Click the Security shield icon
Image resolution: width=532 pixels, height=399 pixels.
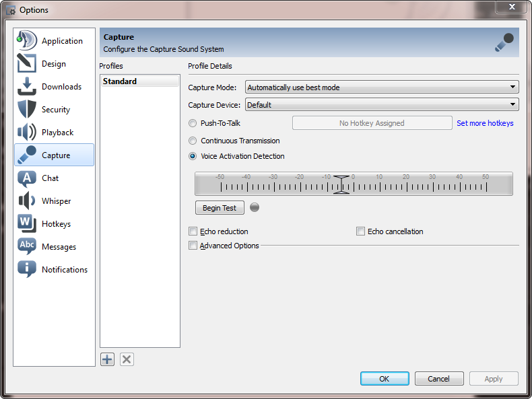[27, 110]
